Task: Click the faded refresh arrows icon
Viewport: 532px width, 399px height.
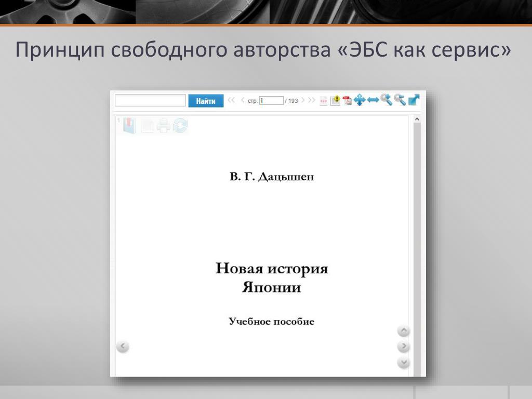Action: (180, 126)
